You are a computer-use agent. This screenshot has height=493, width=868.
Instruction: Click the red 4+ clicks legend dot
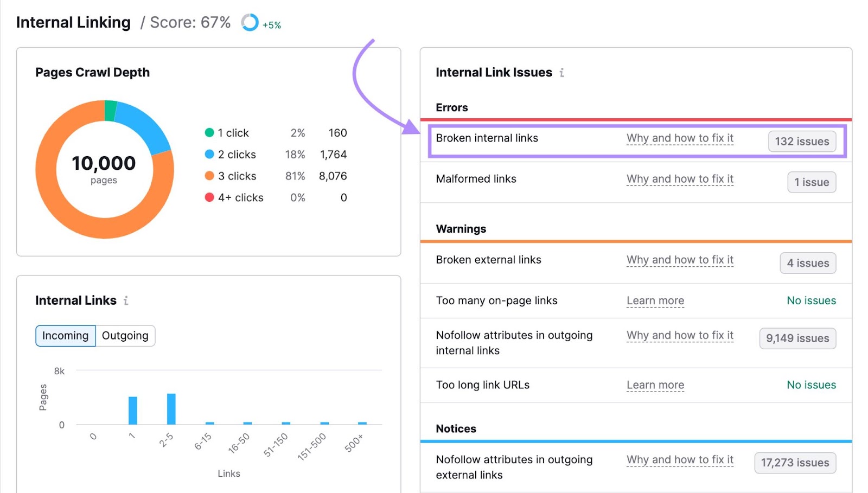(209, 197)
